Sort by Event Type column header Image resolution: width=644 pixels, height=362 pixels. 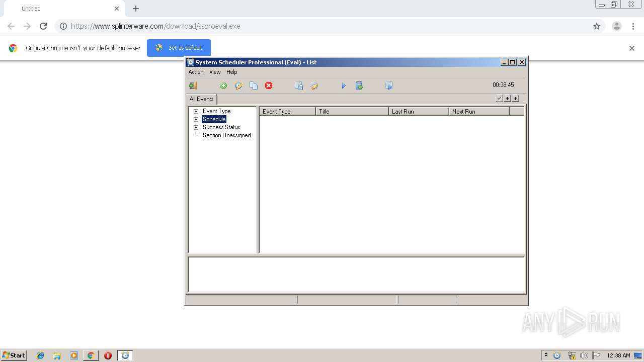287,112
